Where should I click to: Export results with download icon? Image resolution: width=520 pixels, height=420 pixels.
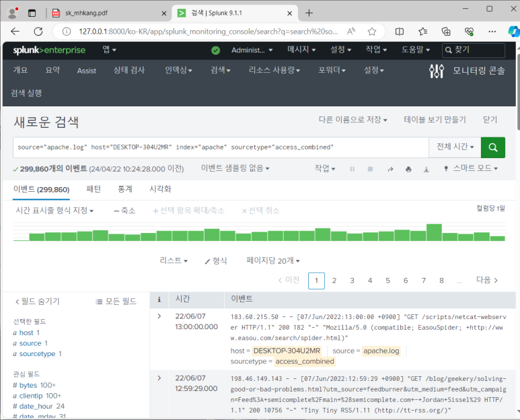click(426, 169)
